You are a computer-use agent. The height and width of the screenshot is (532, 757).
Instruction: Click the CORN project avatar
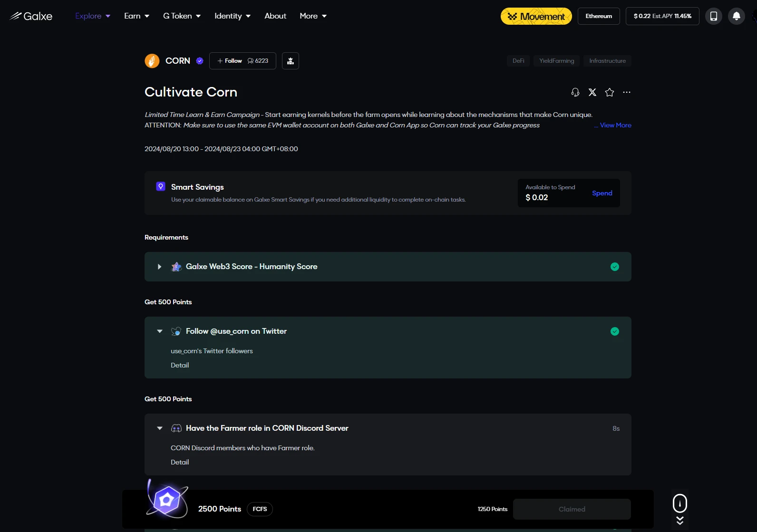pyautogui.click(x=152, y=61)
